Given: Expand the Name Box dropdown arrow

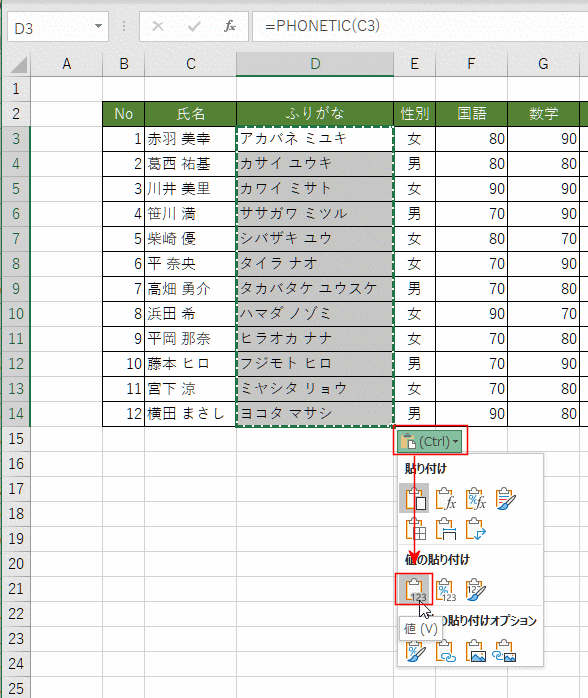Looking at the screenshot, I should tap(98, 26).
